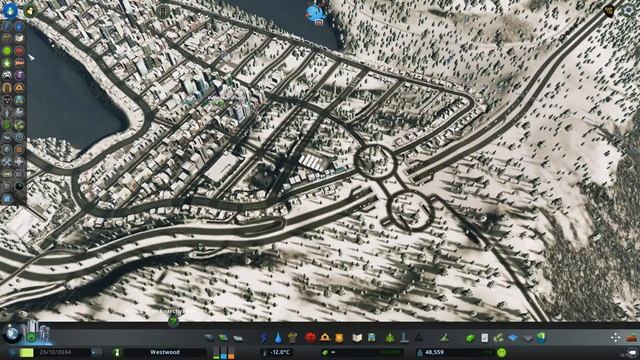This screenshot has width=640, height=360.
Task: Show the purple info view icon
Action: pyautogui.click(x=19, y=76)
